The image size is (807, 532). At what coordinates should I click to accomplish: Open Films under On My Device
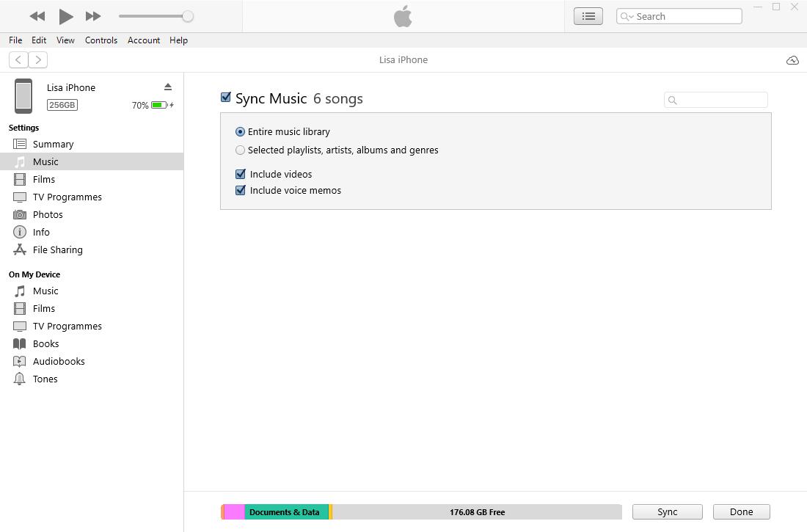click(92, 308)
